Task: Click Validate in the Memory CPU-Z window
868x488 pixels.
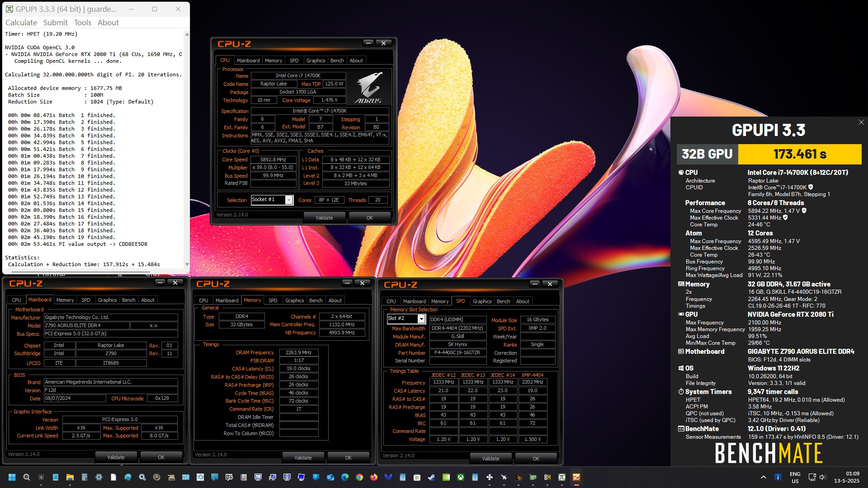Action: [303, 458]
